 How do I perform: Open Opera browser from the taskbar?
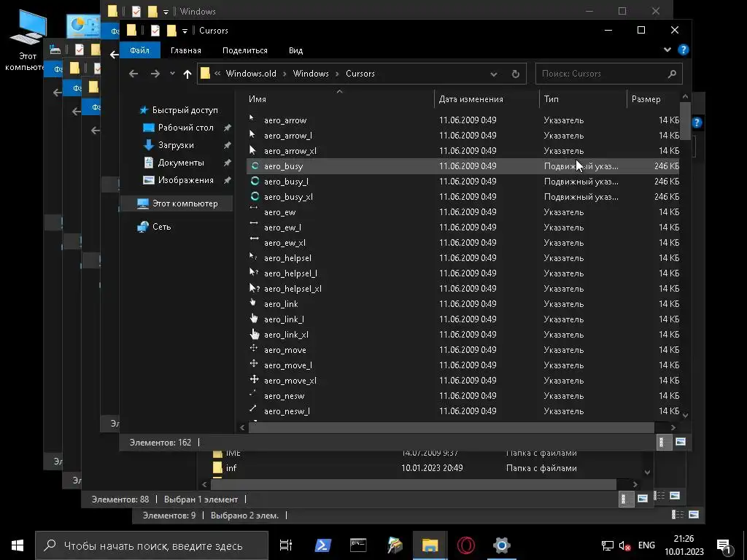tap(465, 545)
